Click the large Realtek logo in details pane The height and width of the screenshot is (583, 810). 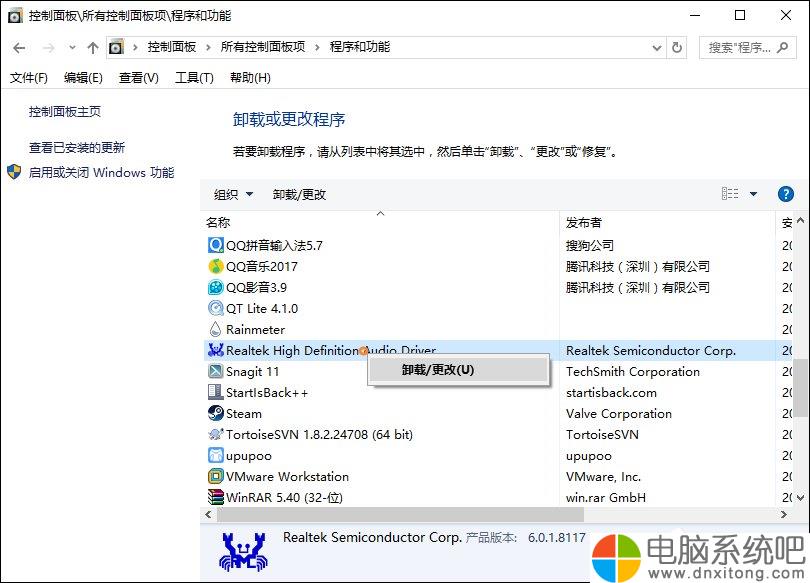(243, 552)
